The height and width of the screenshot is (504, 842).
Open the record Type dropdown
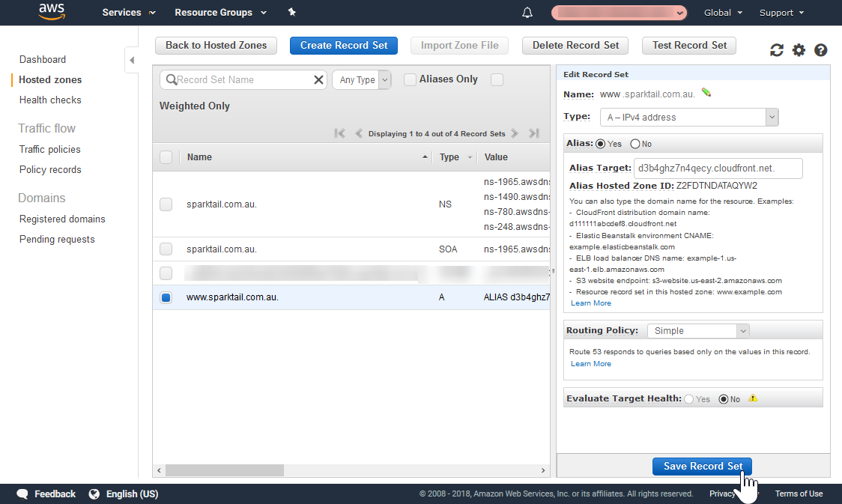coord(772,117)
